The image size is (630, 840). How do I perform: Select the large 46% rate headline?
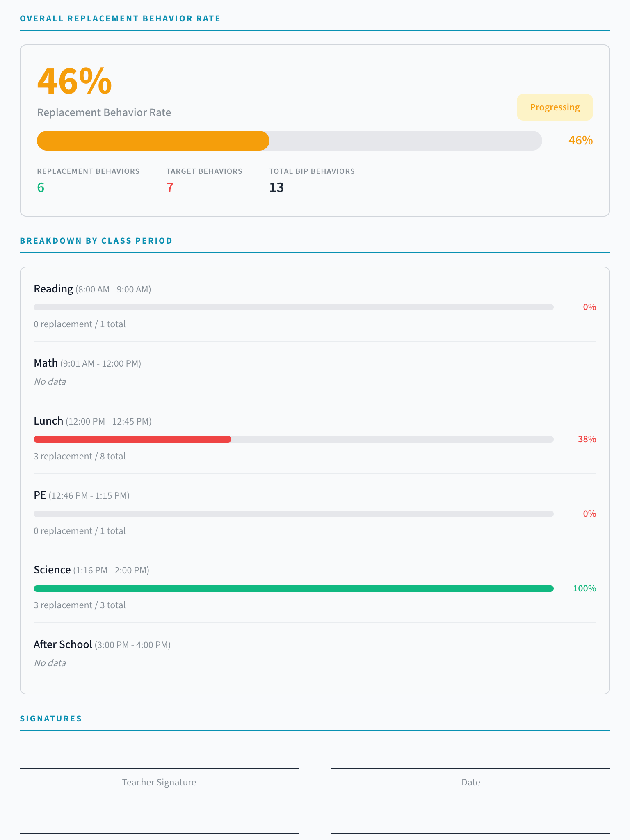74,82
